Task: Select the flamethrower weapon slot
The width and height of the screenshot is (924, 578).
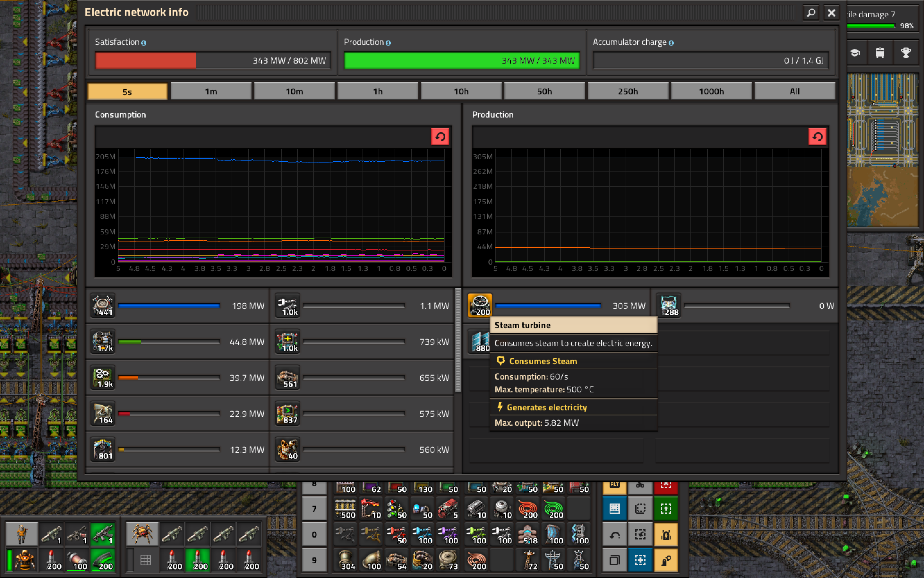Action: coord(77,534)
